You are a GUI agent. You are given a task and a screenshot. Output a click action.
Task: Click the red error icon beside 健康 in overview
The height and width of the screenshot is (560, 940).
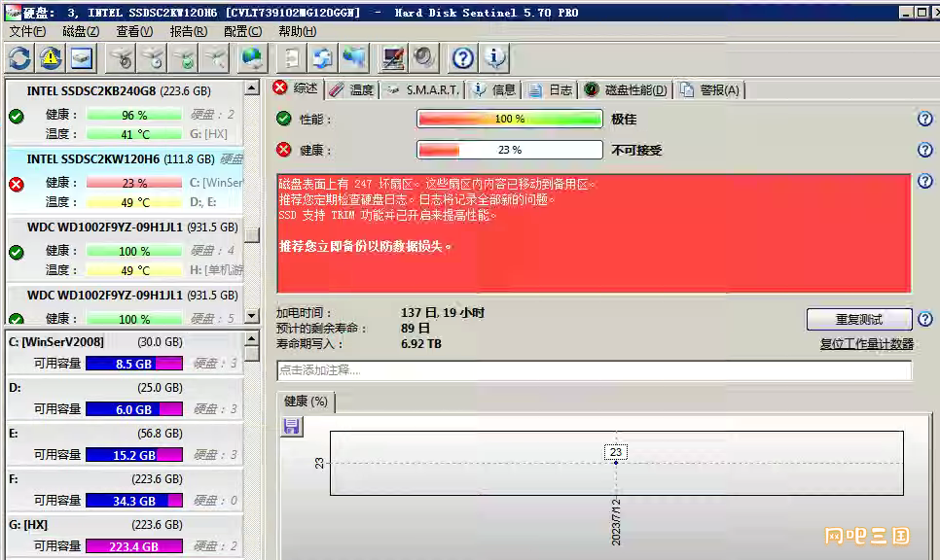tap(283, 150)
